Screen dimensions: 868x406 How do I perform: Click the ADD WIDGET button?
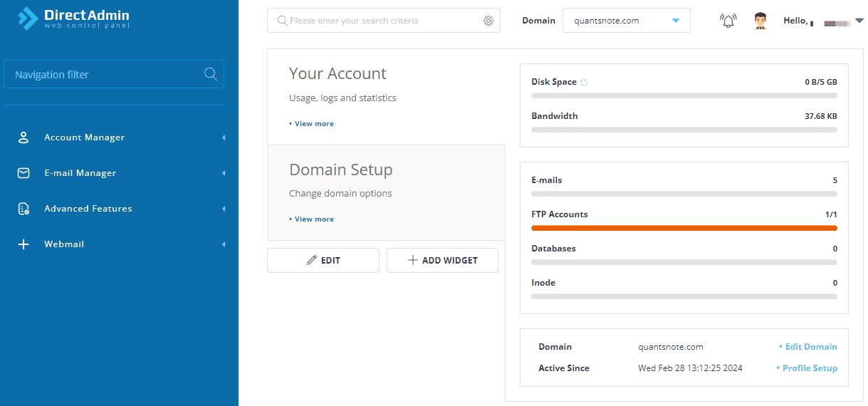[442, 261]
